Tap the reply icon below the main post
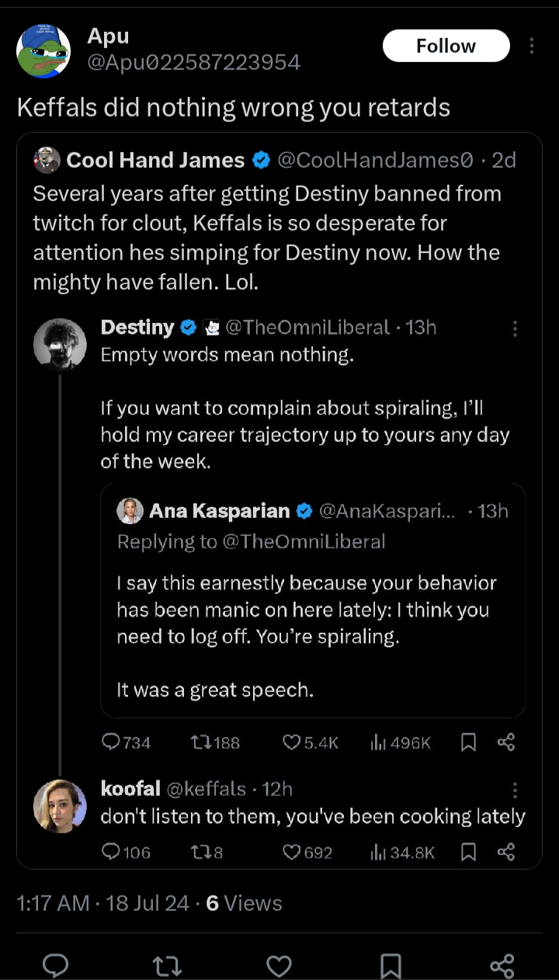 (x=55, y=965)
